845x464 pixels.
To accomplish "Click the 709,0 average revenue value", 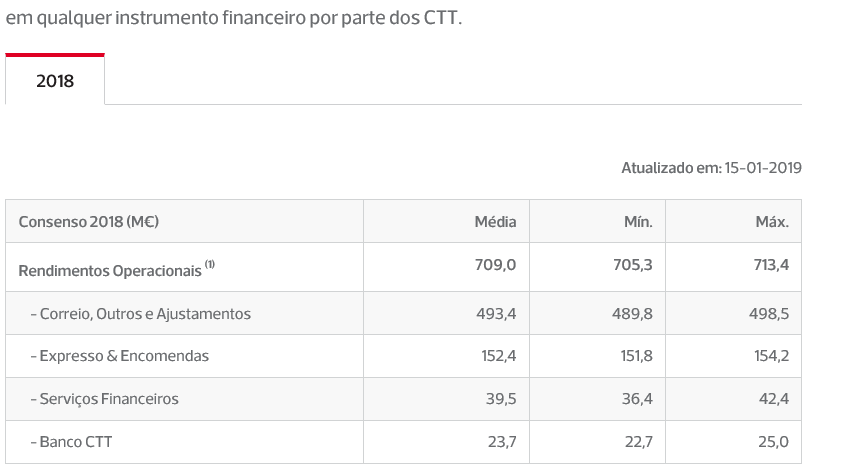I will pos(495,265).
